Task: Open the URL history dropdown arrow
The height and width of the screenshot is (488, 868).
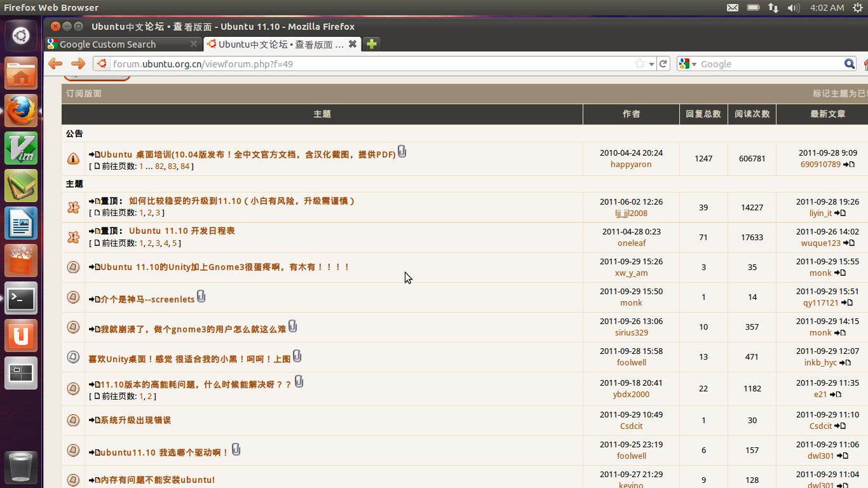Action: point(651,64)
